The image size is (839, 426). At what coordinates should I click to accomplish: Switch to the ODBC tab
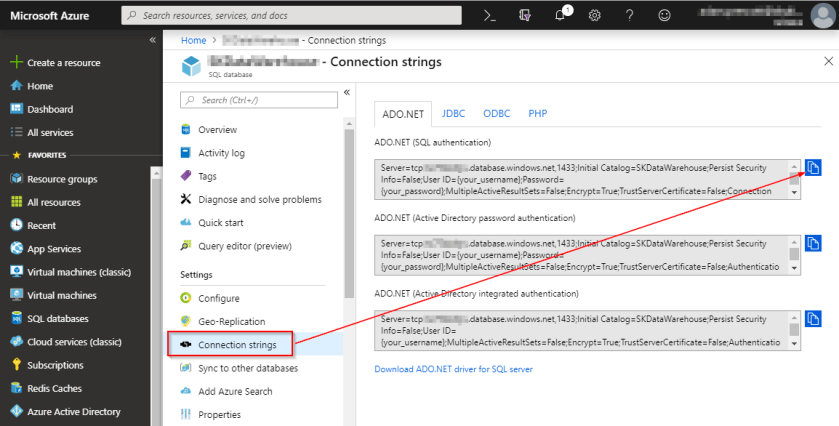click(496, 114)
